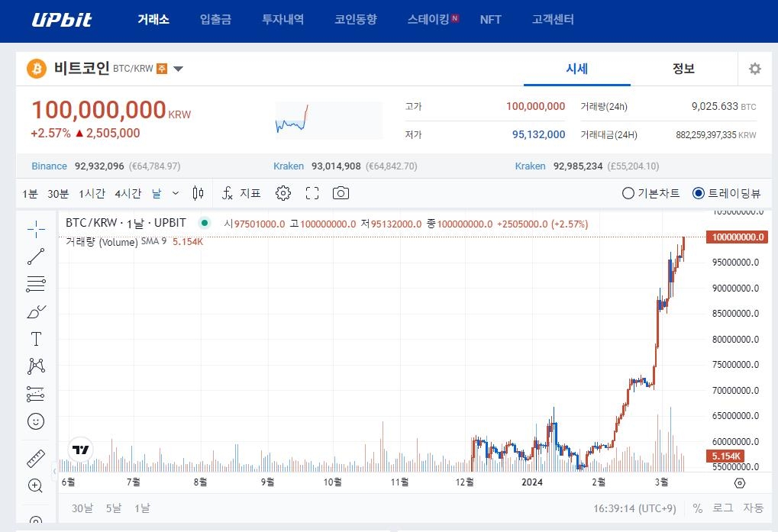Enter fullscreen chart mode
Viewport: 778px width, 532px height.
(x=312, y=193)
